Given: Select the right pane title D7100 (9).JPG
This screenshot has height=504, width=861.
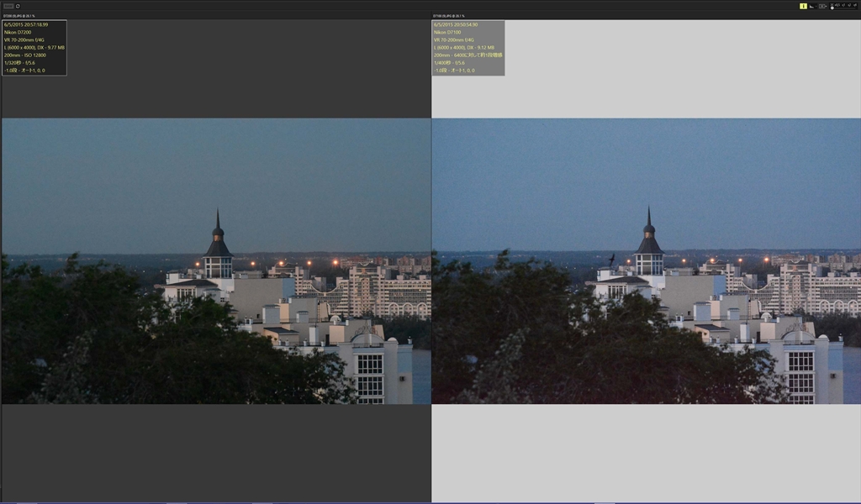Looking at the screenshot, I should click(448, 16).
